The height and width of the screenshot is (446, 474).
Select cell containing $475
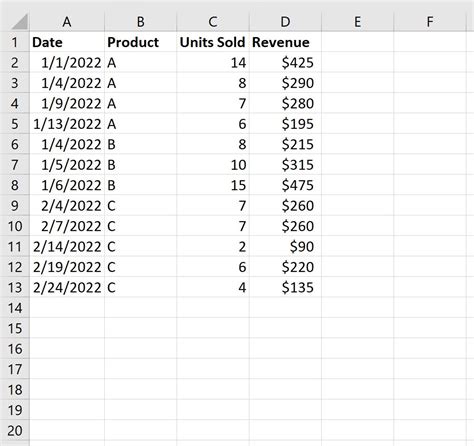[285, 185]
